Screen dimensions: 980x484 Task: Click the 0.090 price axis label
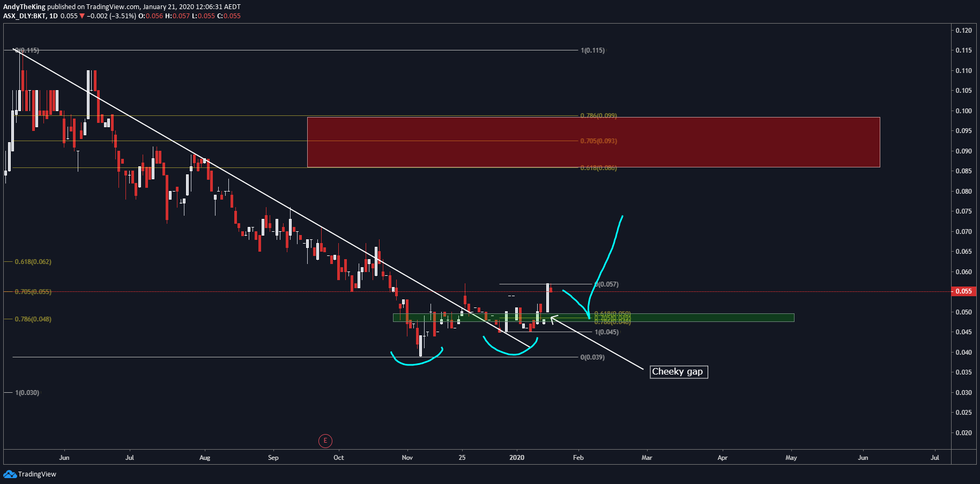tap(963, 151)
